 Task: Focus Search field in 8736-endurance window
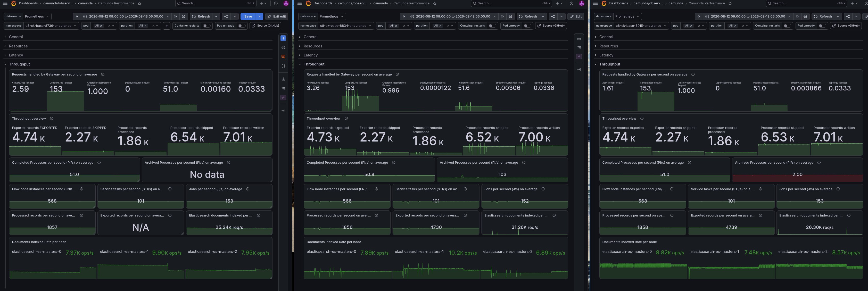[216, 3]
